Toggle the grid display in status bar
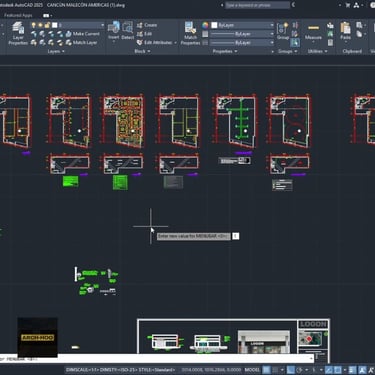Viewport: 375px width, 375px height. pos(266,370)
